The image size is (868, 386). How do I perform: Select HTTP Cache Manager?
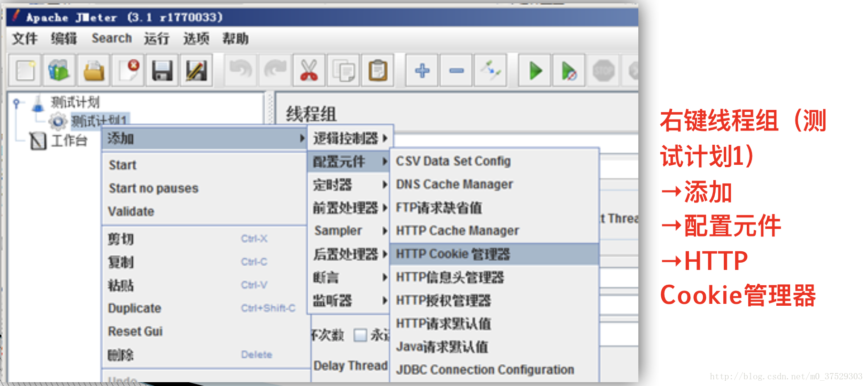[x=495, y=231]
